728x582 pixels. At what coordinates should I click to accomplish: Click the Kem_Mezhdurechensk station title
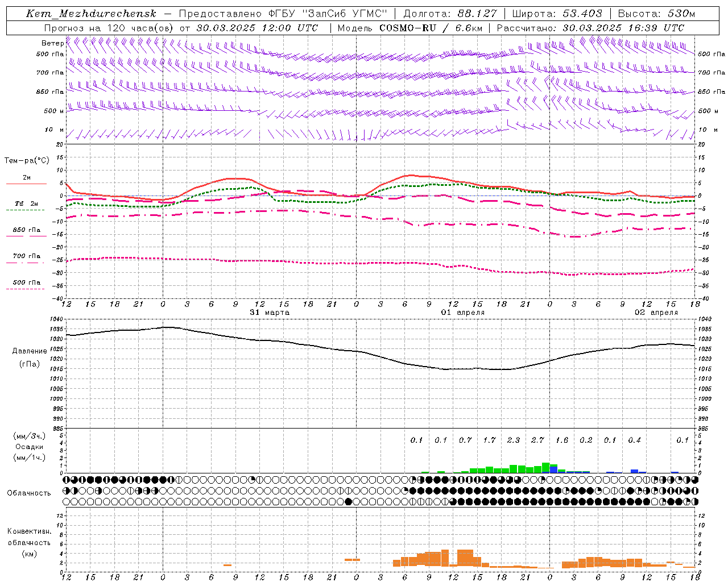click(91, 14)
